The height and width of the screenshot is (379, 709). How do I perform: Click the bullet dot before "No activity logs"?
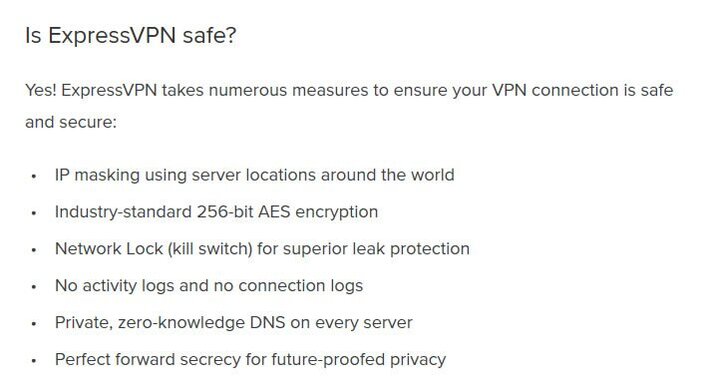tap(34, 287)
